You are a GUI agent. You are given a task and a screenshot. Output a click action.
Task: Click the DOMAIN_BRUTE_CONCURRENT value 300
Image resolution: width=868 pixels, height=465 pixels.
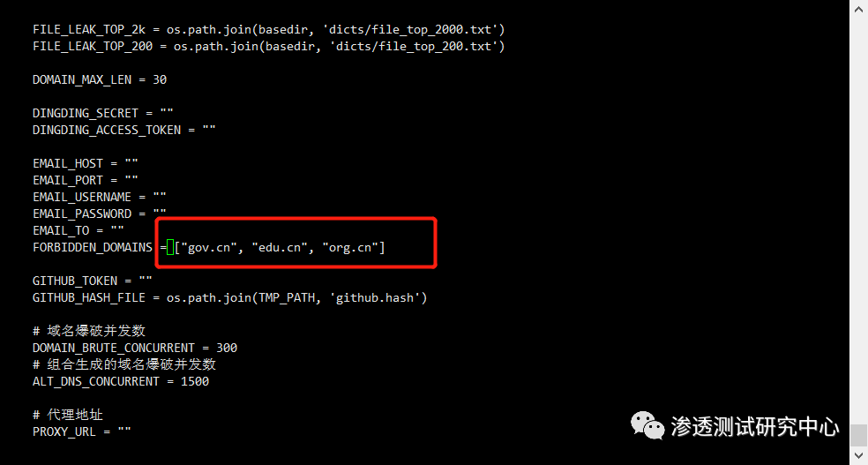227,348
